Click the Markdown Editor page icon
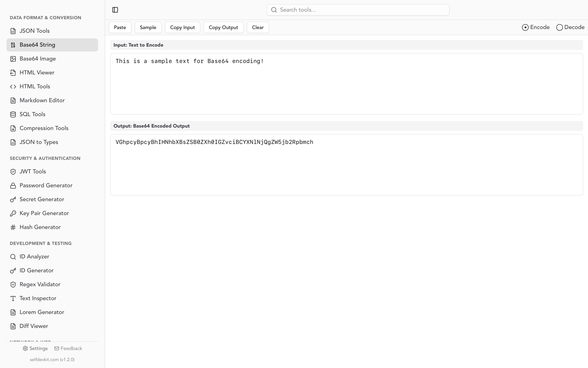588x368 pixels. click(x=13, y=101)
